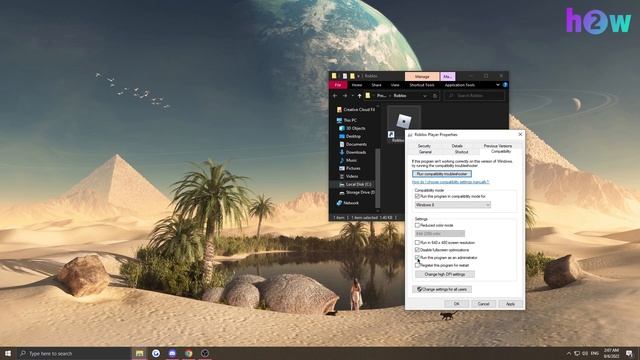The image size is (640, 360).
Task: Click the Search Roblox field
Action: pos(474,96)
